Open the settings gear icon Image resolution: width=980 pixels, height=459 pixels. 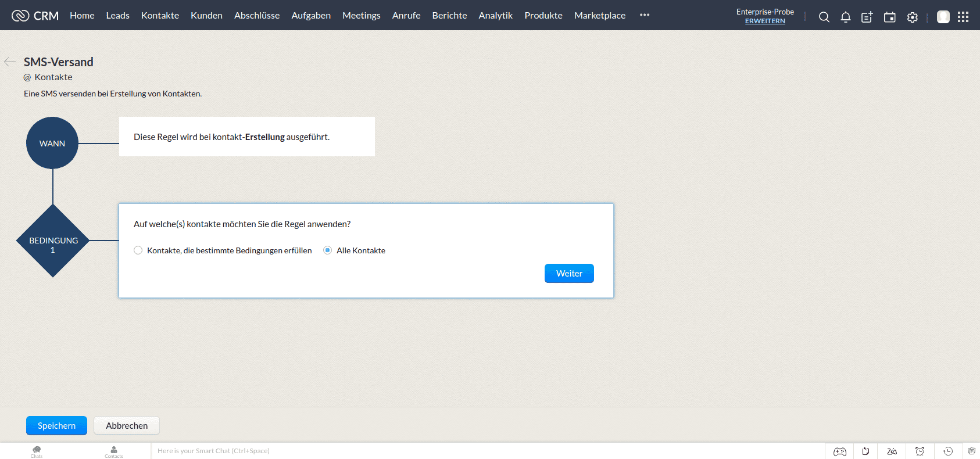(x=913, y=17)
